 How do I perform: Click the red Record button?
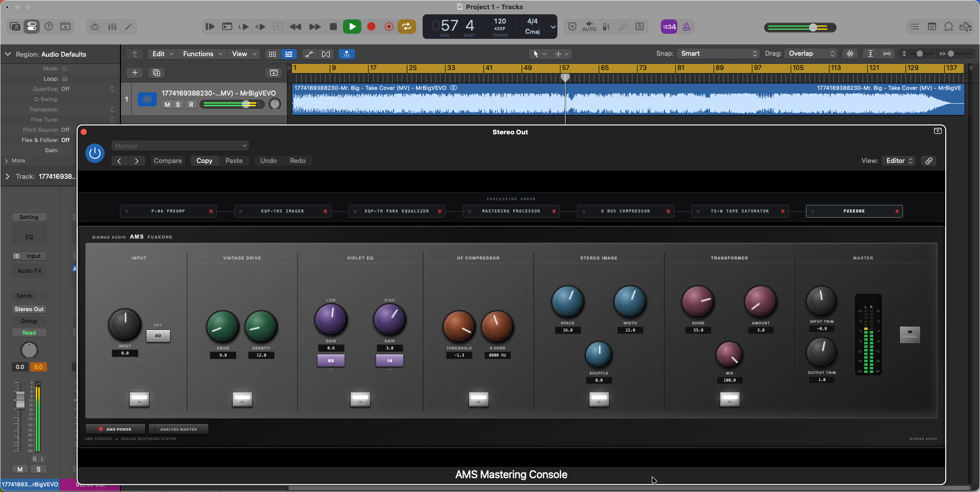point(372,27)
